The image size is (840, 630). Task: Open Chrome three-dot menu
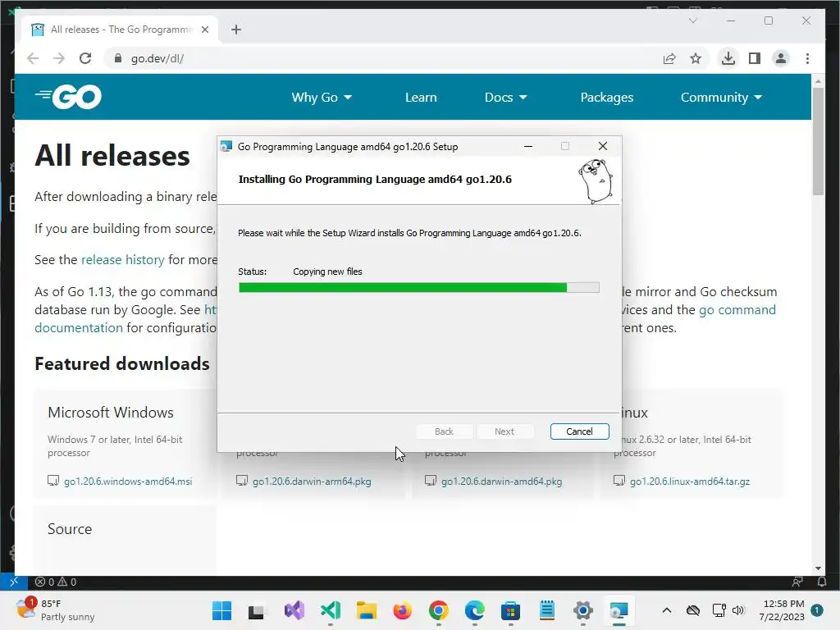point(807,58)
